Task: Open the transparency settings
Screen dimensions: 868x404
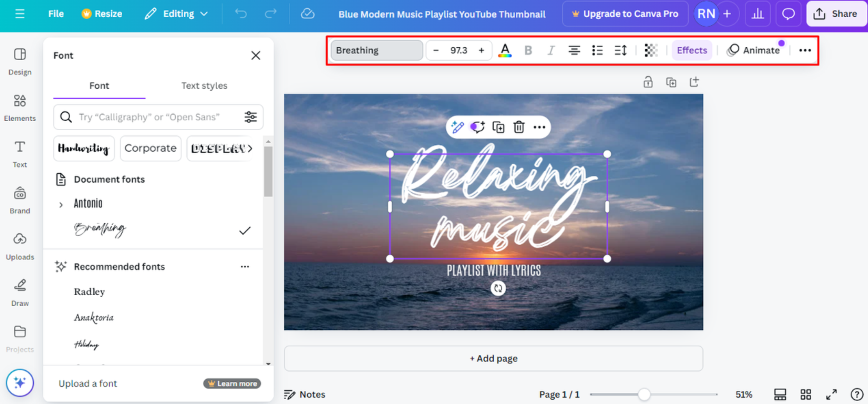Action: tap(650, 50)
